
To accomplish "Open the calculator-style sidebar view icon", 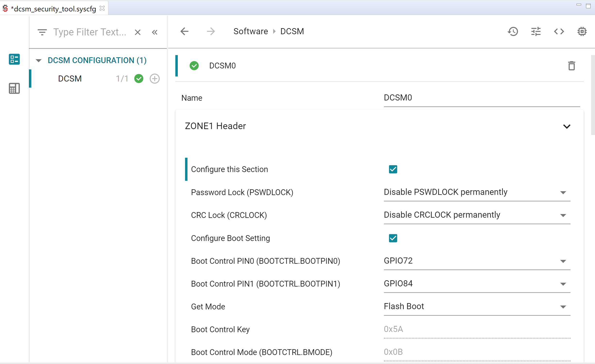I will point(14,88).
